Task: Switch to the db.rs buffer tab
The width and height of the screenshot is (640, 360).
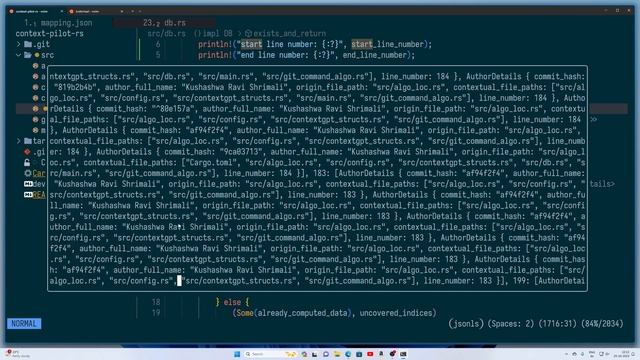Action: pyautogui.click(x=164, y=23)
